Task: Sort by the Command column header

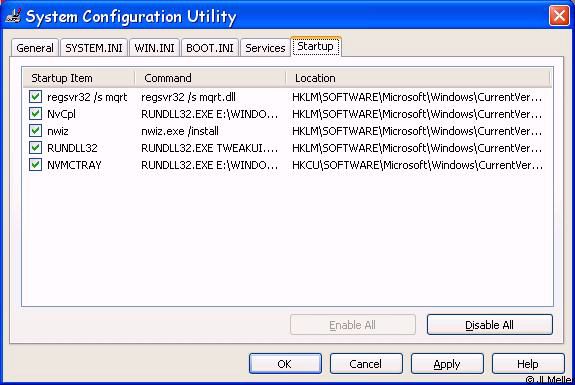Action: click(210, 78)
